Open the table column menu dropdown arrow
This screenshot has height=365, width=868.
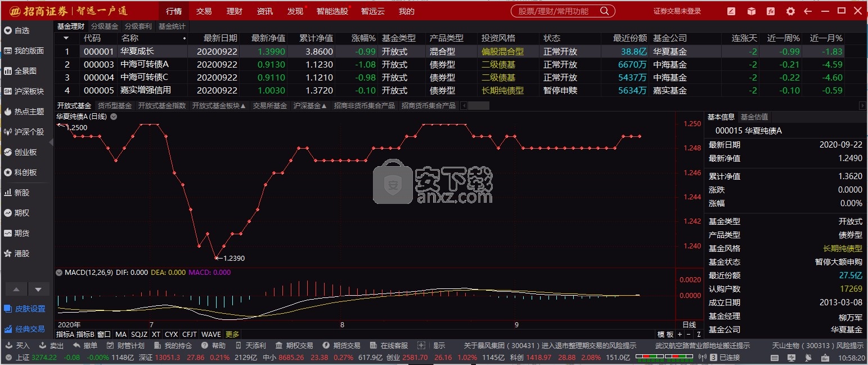click(66, 38)
